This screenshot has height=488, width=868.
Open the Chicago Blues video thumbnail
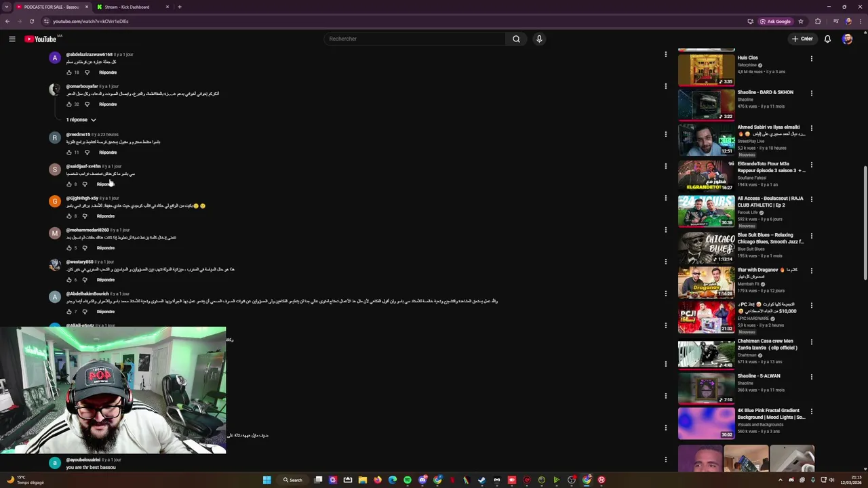click(706, 247)
